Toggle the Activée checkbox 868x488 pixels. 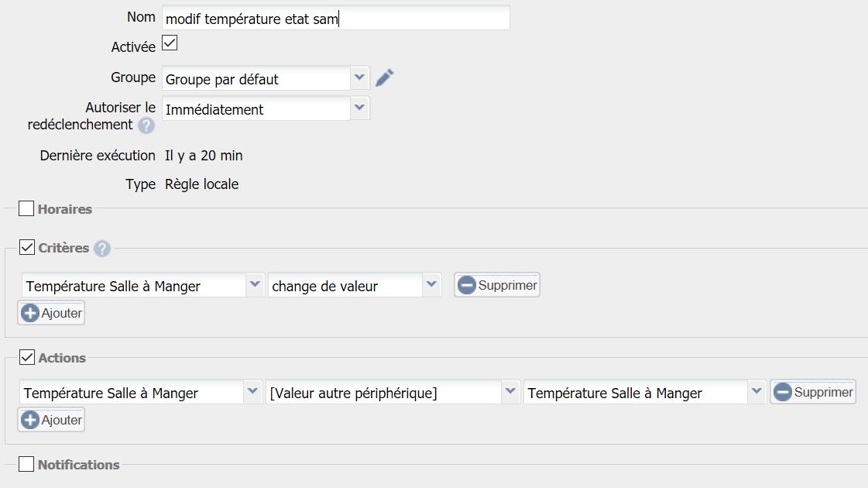coord(170,43)
